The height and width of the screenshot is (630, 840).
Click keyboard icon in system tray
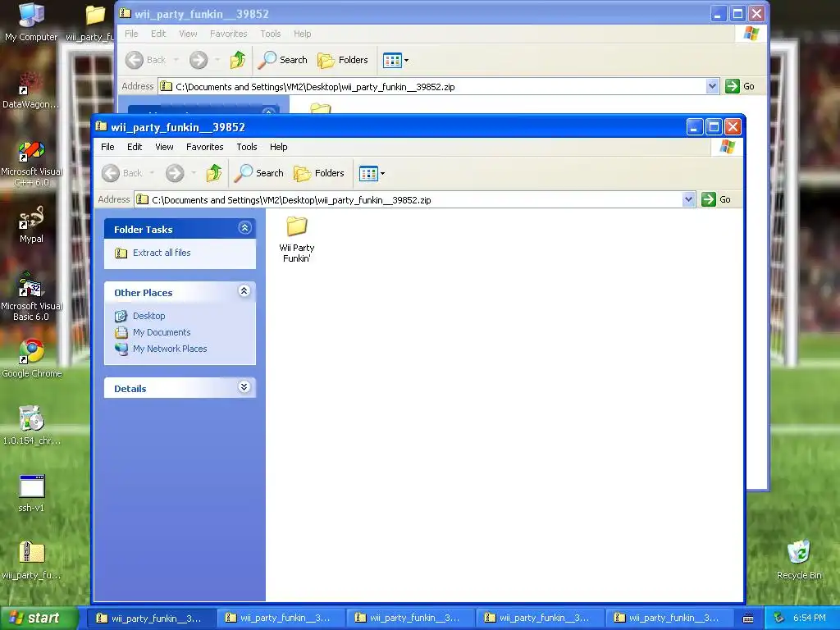748,619
